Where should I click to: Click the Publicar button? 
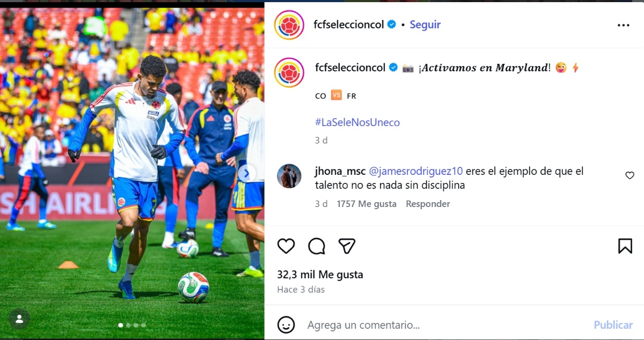(613, 325)
